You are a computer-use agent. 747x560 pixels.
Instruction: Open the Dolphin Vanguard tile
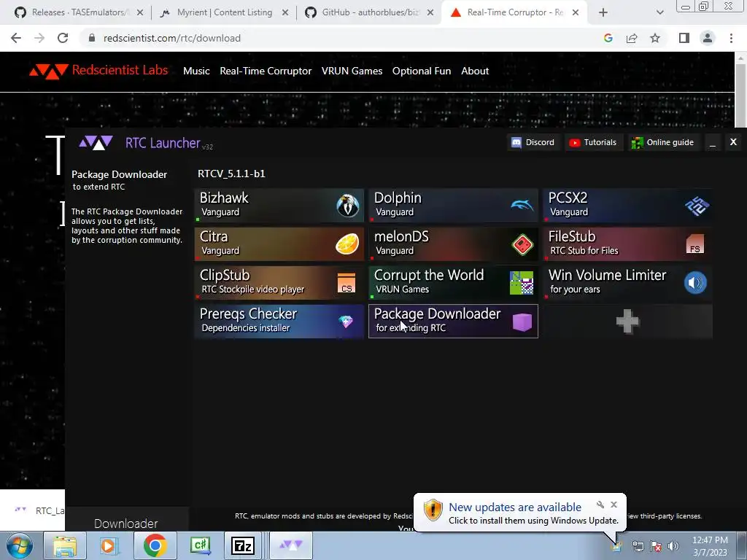[x=453, y=205]
